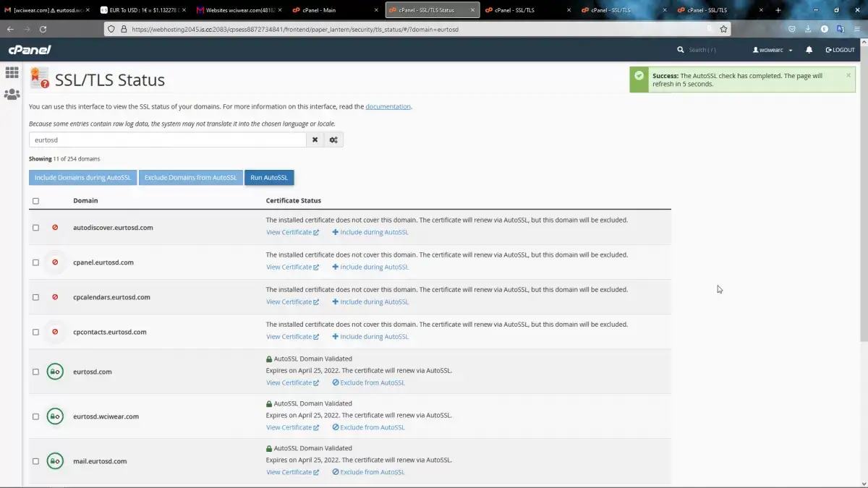
Task: Check the box for mail.eurtosd.com
Action: (x=35, y=461)
